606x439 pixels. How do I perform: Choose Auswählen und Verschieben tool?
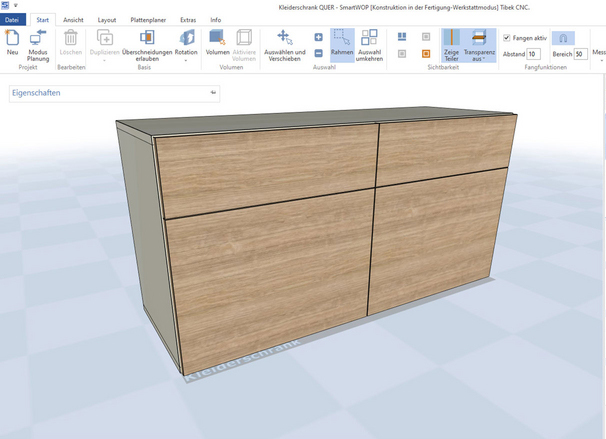click(285, 45)
